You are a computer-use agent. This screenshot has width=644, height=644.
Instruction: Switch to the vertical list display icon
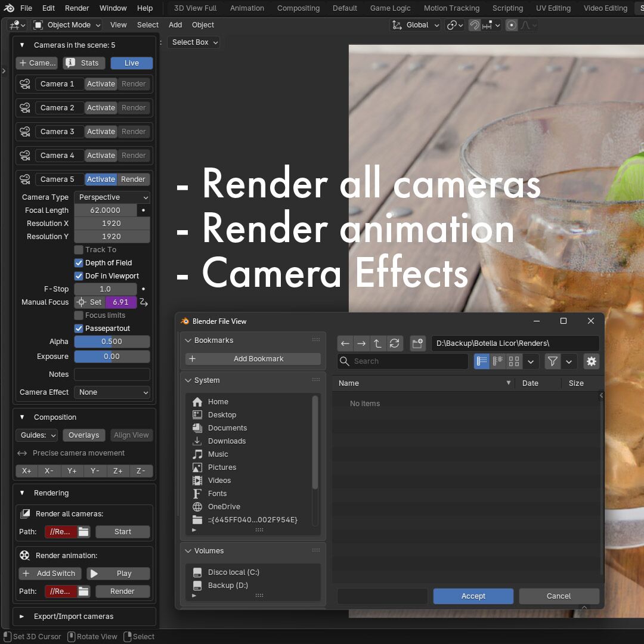(x=482, y=361)
